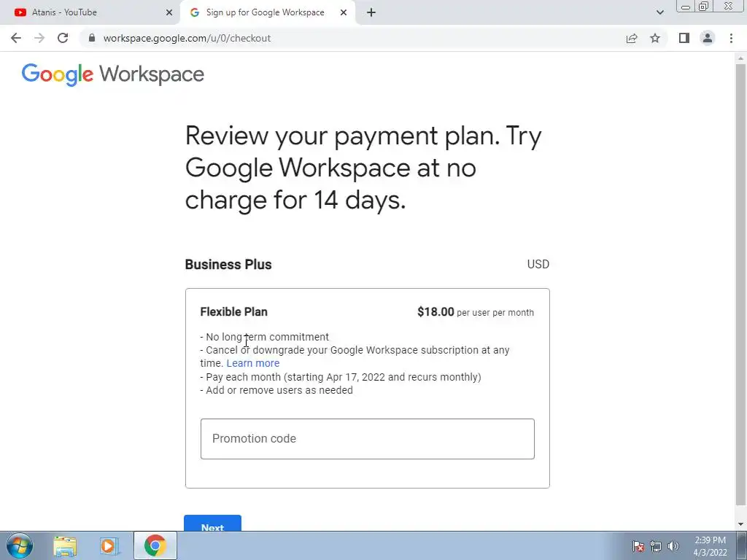747x560 pixels.
Task: Click the scrollbar down arrow
Action: [740, 524]
